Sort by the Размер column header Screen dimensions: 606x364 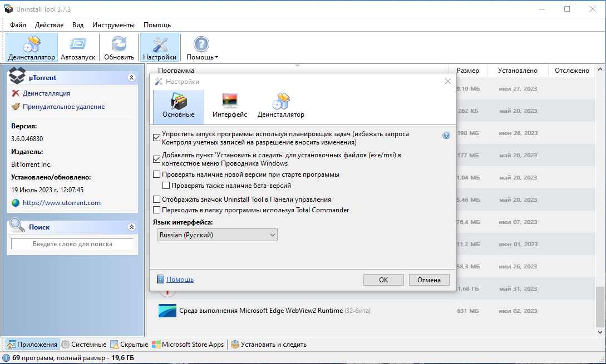click(467, 71)
